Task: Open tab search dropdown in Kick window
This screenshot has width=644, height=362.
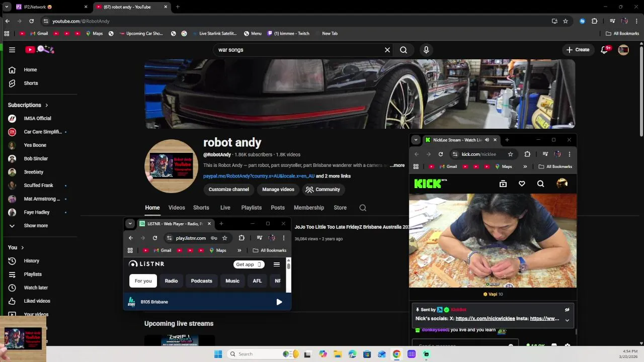Action: click(x=415, y=140)
